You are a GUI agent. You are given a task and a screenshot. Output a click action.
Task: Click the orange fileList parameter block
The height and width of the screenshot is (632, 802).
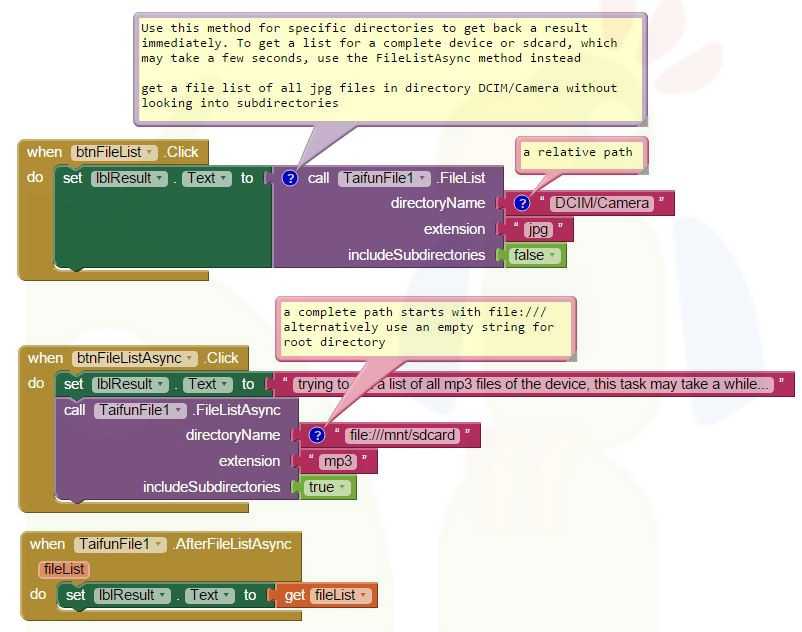point(64,569)
